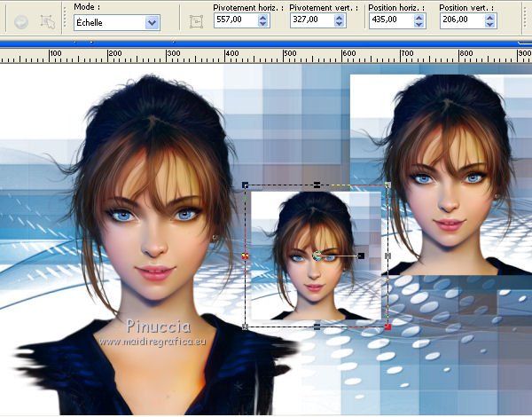Click the red bottom-right selection corner handle
This screenshot has width=532, height=417.
click(387, 327)
